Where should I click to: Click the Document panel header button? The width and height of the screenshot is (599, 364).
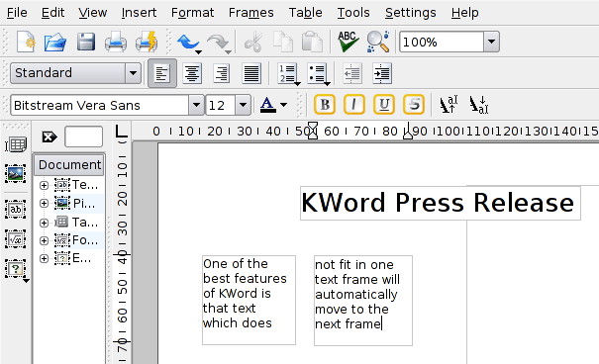pos(69,165)
